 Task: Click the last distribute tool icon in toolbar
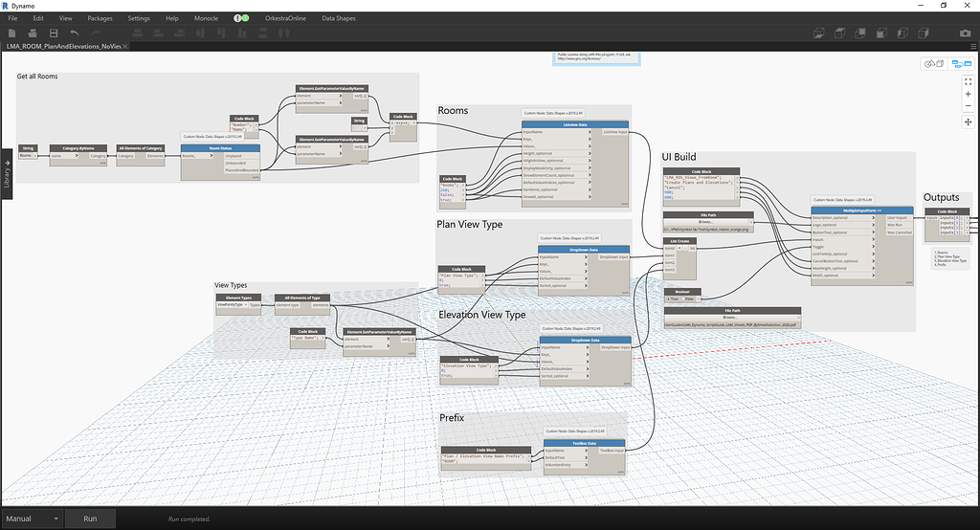click(x=283, y=33)
